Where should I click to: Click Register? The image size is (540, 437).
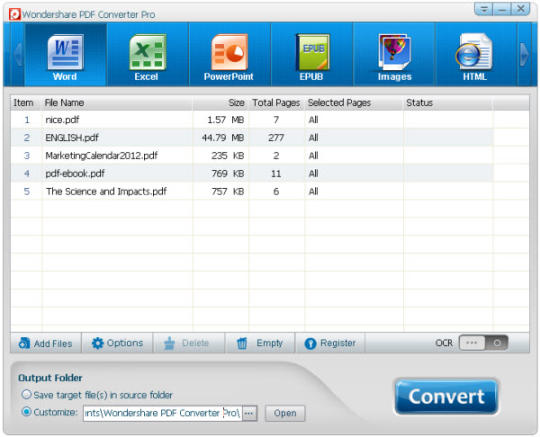click(x=330, y=343)
